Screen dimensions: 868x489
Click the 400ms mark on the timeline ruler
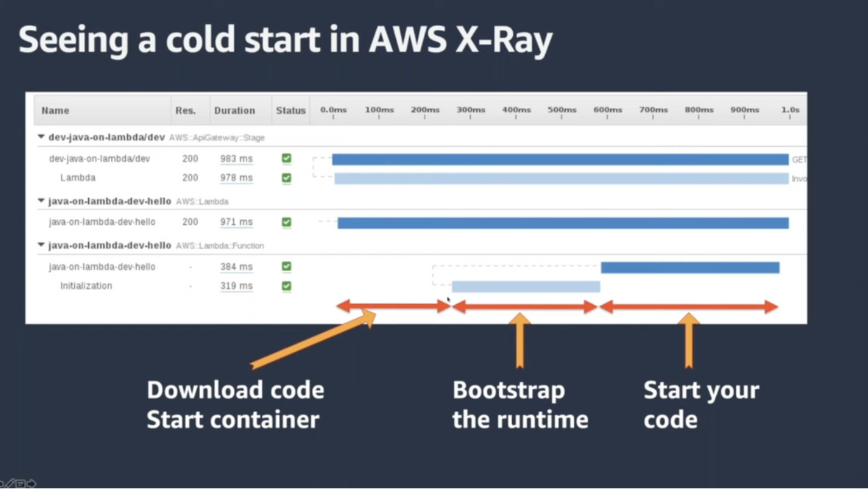(x=517, y=111)
